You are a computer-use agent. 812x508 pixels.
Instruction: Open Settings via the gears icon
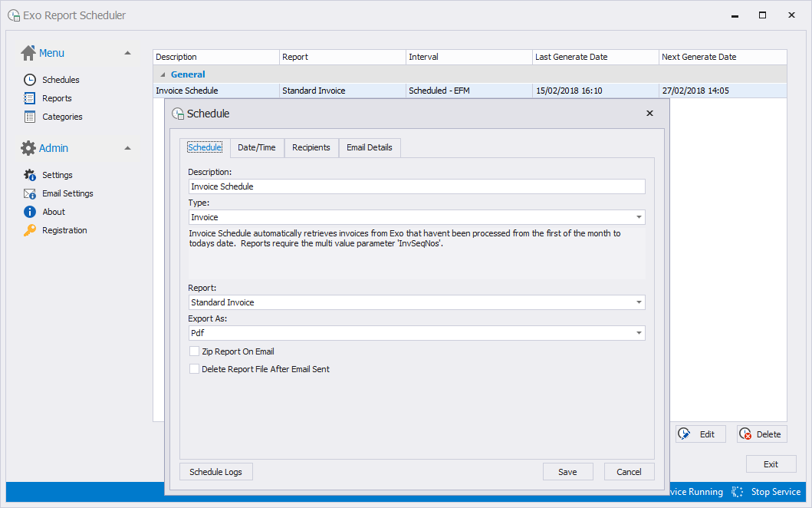30,175
